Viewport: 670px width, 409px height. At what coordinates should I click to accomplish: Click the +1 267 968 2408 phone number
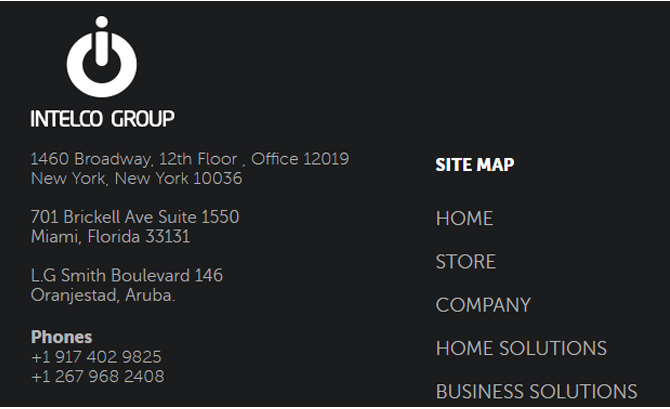[97, 376]
